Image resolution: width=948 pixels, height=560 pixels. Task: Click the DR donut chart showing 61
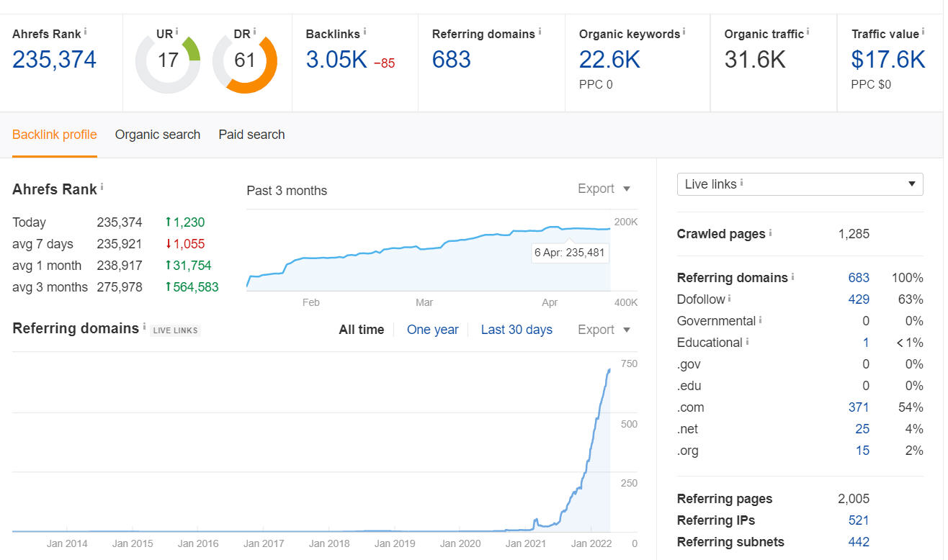coord(245,60)
